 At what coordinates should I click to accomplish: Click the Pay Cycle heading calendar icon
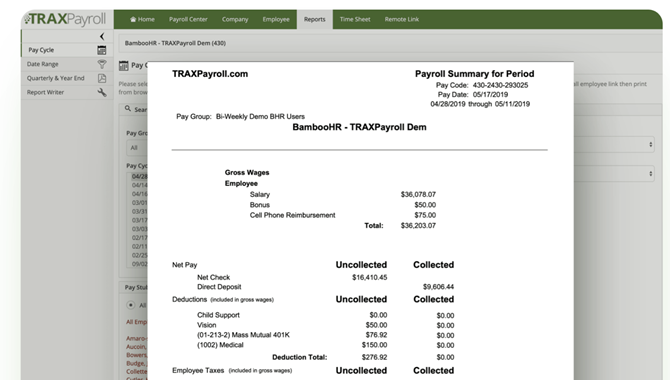[123, 65]
